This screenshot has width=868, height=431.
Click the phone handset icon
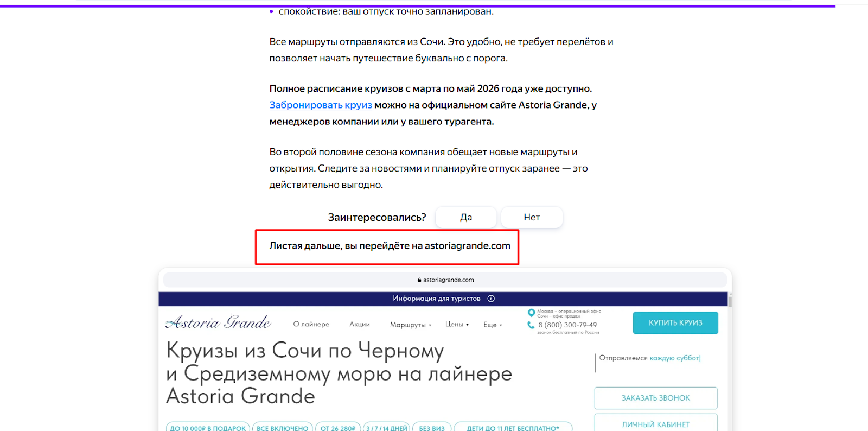pyautogui.click(x=531, y=325)
